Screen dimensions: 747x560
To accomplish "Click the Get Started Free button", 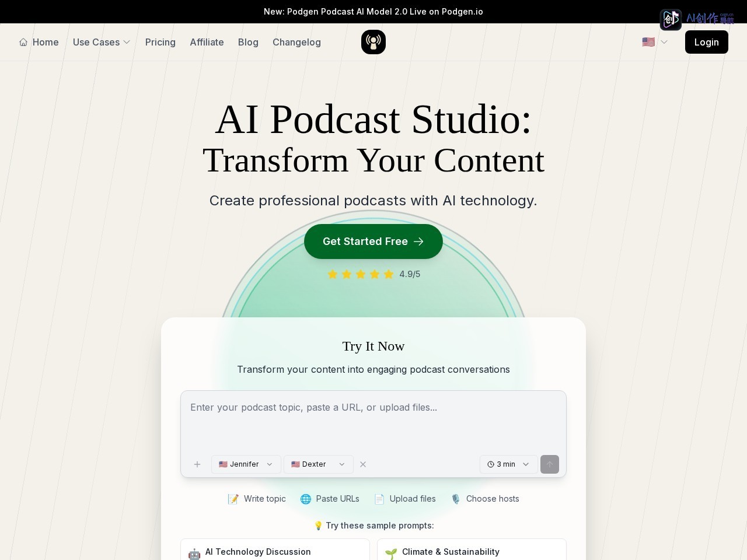I will (373, 242).
